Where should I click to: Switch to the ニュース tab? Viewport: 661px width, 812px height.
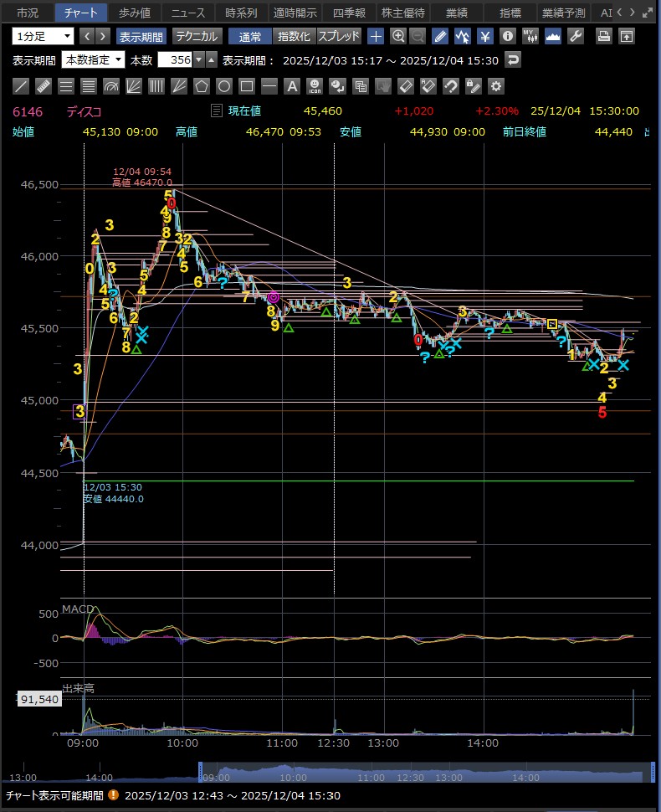click(188, 13)
